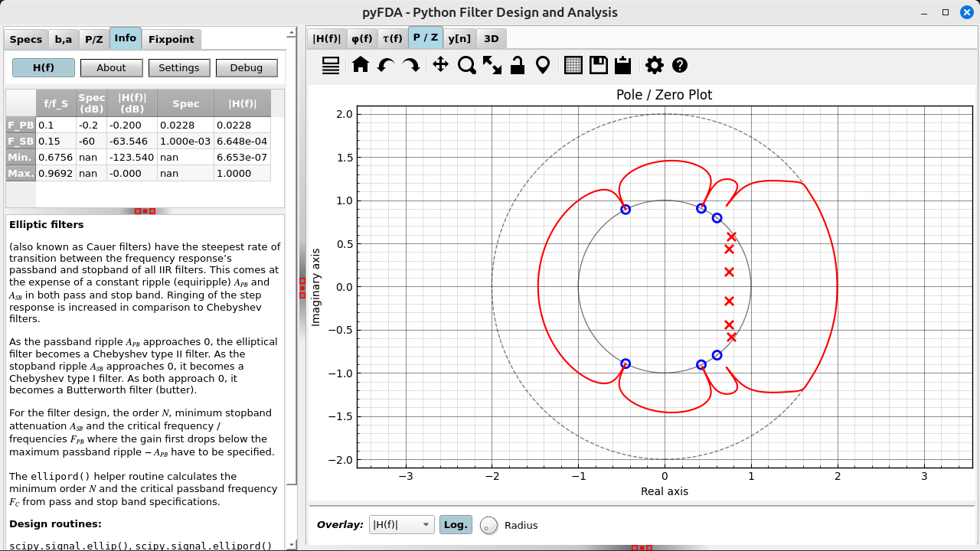The width and height of the screenshot is (980, 551).
Task: Toggle the plot grid icon
Action: click(x=573, y=66)
